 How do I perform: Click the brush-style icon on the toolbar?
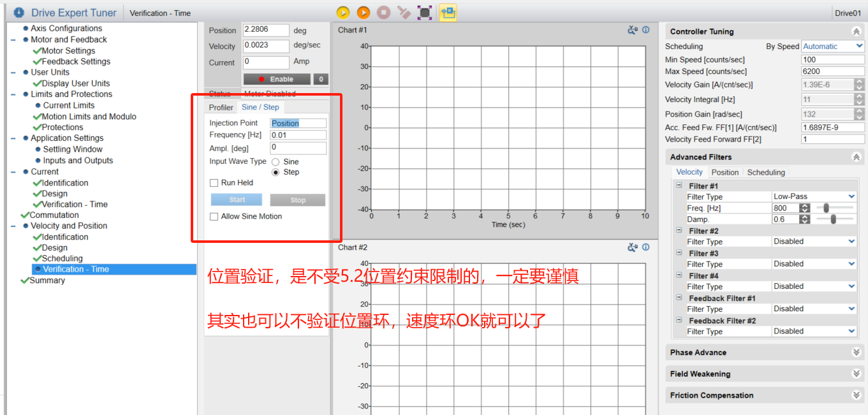click(404, 12)
